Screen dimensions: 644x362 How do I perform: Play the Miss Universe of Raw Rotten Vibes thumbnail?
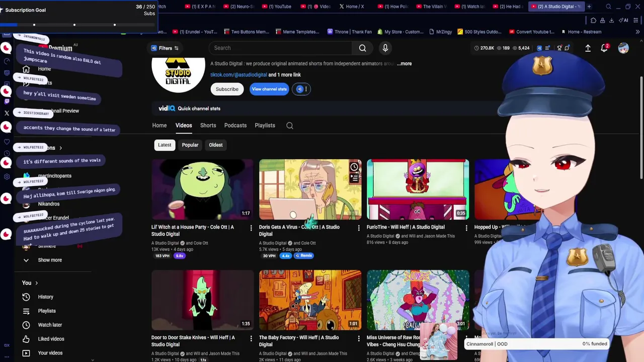click(418, 300)
